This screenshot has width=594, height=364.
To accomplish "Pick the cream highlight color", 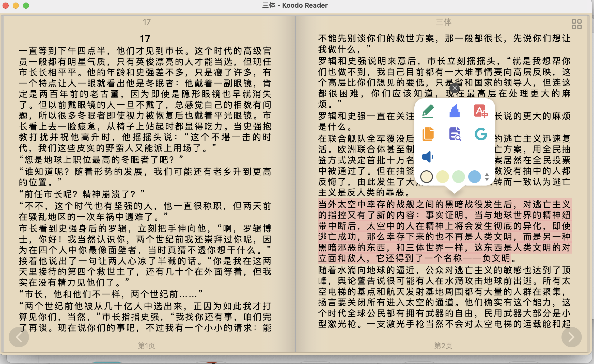I will (x=427, y=177).
